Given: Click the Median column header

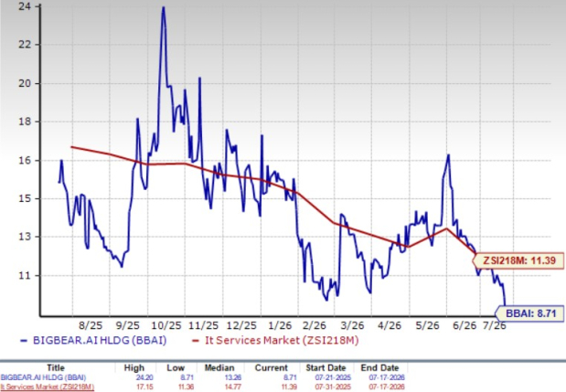Looking at the screenshot, I should point(219,368).
